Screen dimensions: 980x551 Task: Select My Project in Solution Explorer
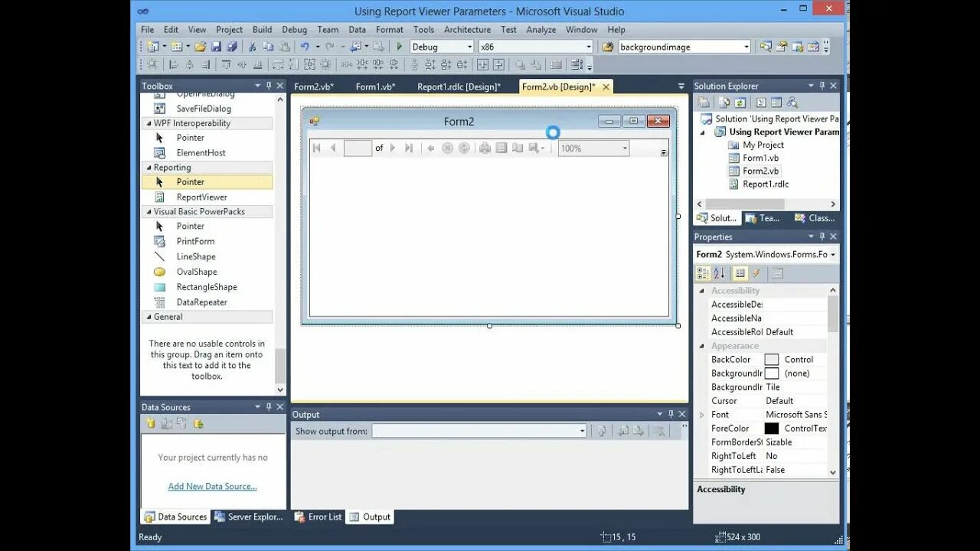(x=763, y=145)
